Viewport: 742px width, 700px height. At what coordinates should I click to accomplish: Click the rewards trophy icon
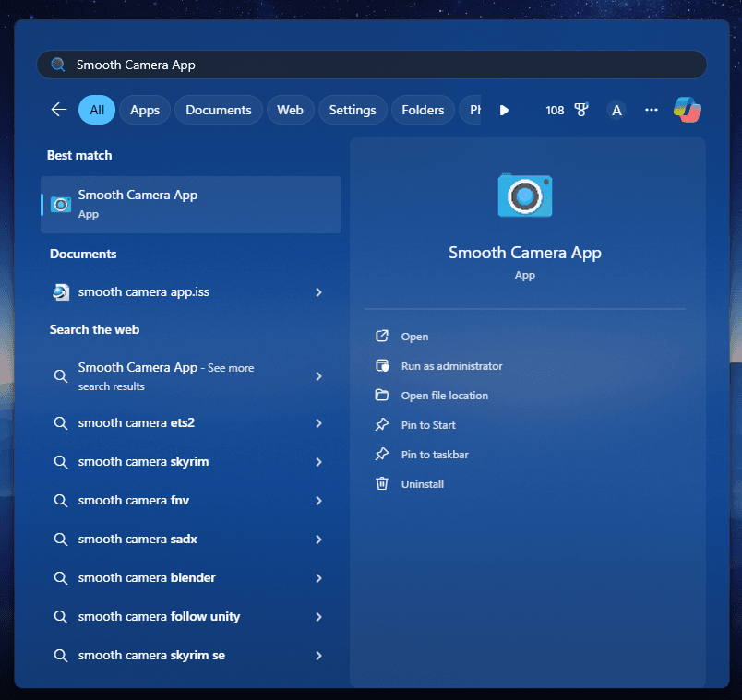(580, 110)
